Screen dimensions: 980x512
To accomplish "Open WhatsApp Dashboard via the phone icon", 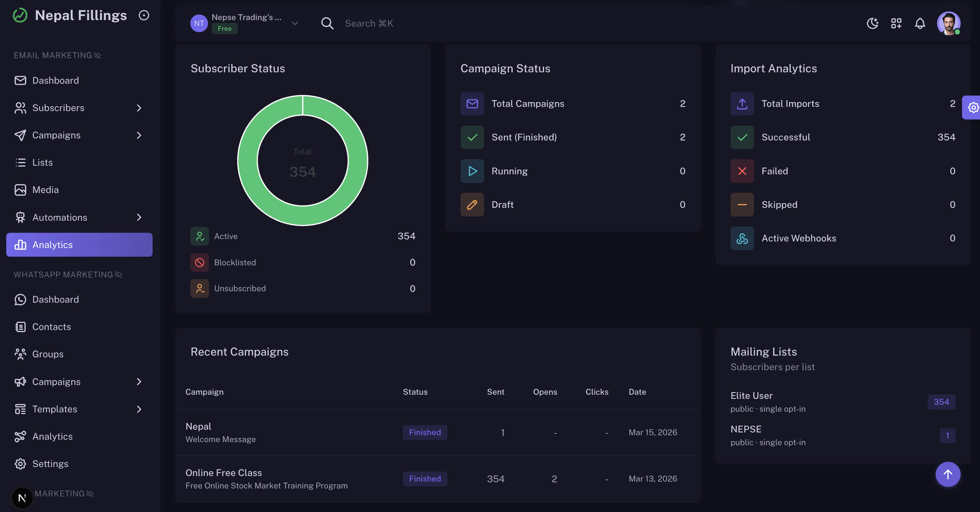I will (21, 299).
